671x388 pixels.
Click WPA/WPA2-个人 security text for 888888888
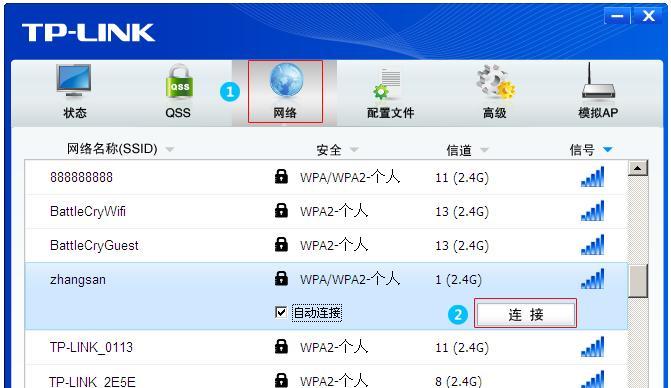[x=350, y=177]
